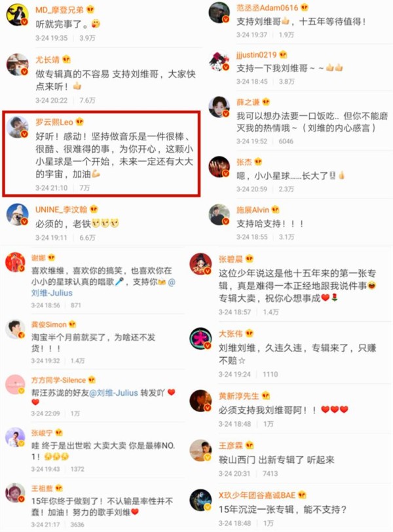Viewport: 393px width, 532px height.
Task: Open the UNINE_李汶翰 username
Action: point(61,210)
